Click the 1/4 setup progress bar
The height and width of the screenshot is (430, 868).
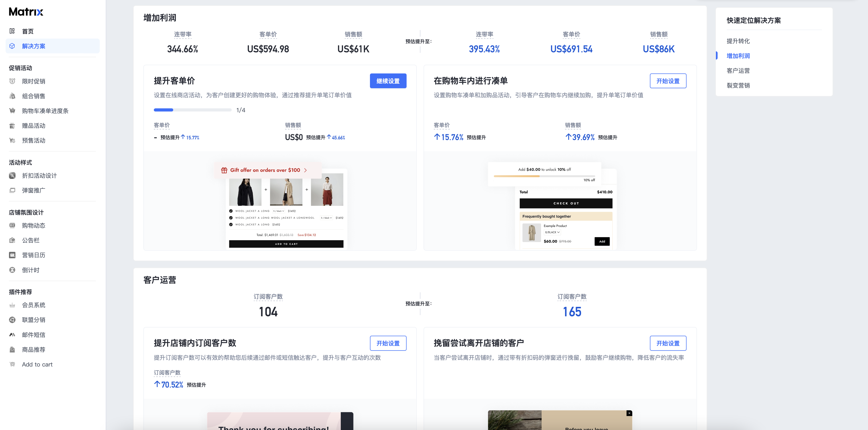pos(193,110)
